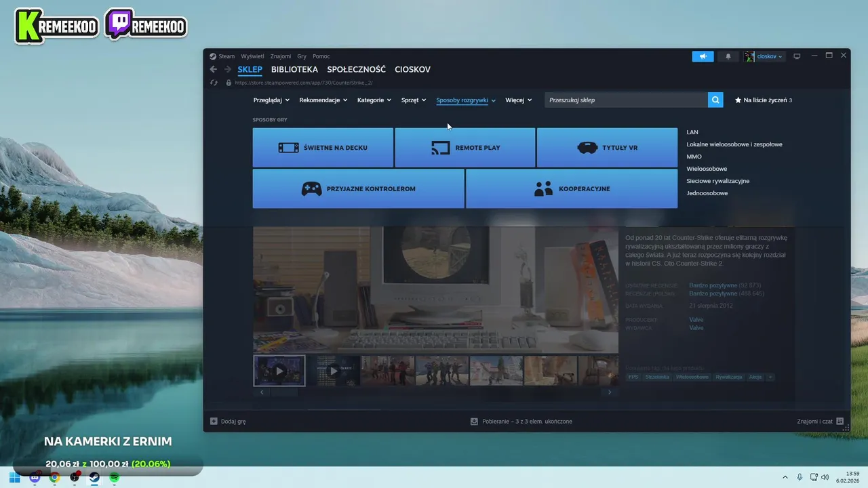Open Kooperacyjne tile
The image size is (868, 488).
point(572,188)
